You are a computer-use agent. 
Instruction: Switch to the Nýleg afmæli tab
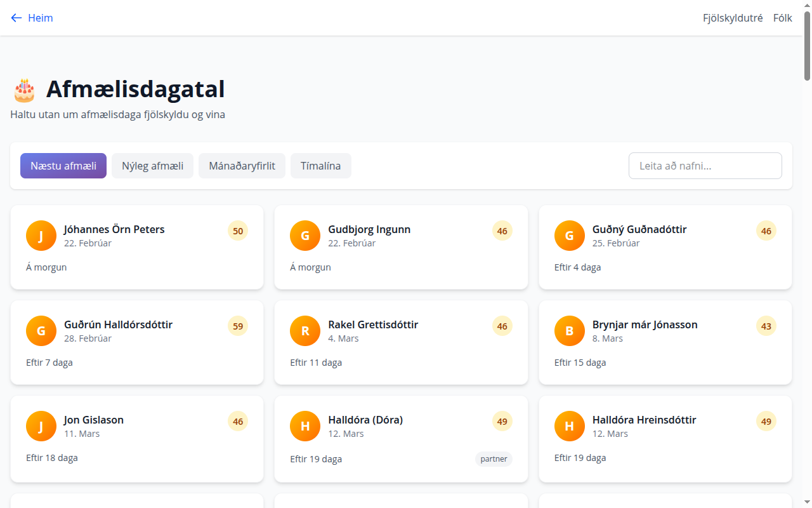pos(152,166)
